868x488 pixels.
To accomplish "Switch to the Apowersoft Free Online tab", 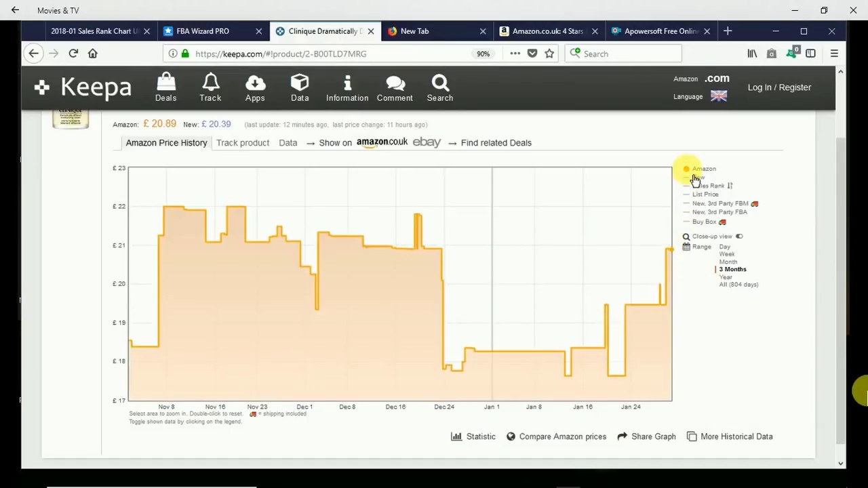I will (x=660, y=31).
